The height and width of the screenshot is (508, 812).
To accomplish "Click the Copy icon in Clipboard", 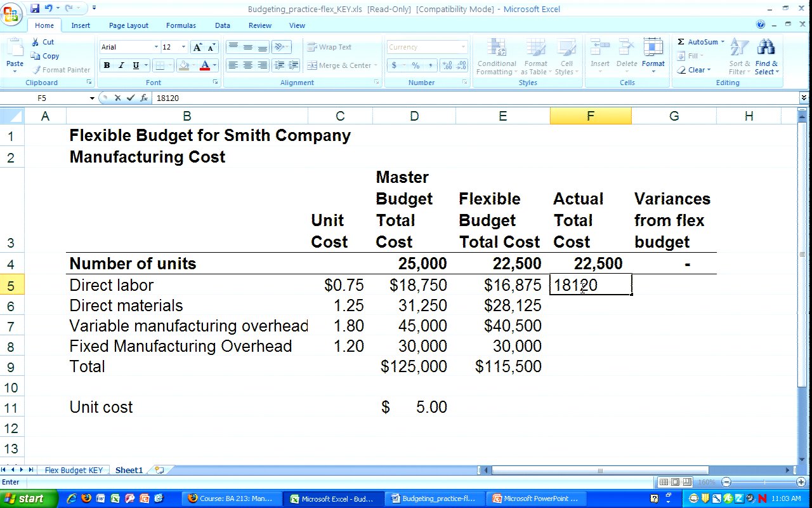I will pos(36,56).
